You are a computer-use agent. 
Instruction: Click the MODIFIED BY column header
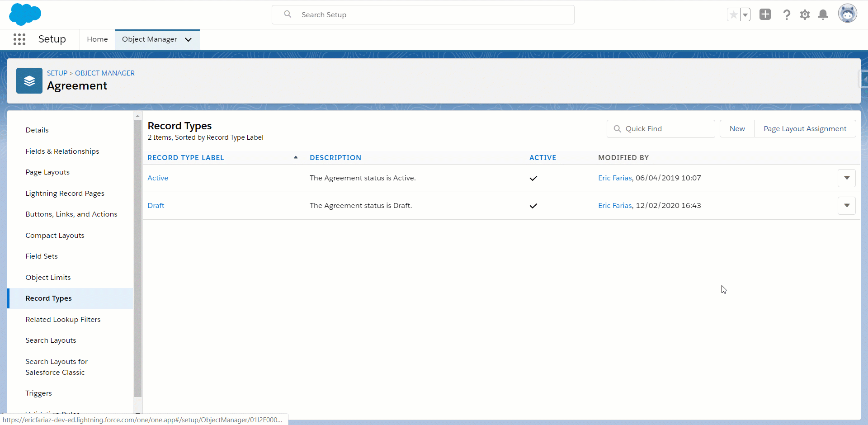coord(623,158)
